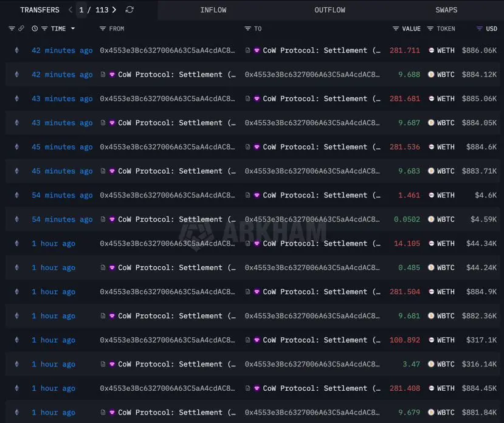Select the USD amount $886.06K
This screenshot has height=423, width=504.
click(479, 50)
